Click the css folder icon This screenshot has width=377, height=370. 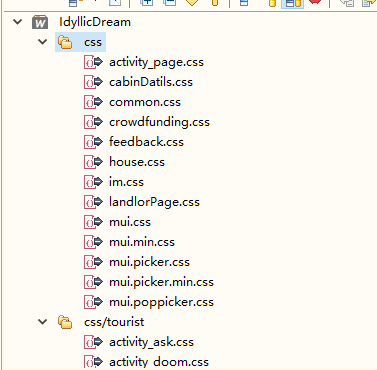coord(65,42)
